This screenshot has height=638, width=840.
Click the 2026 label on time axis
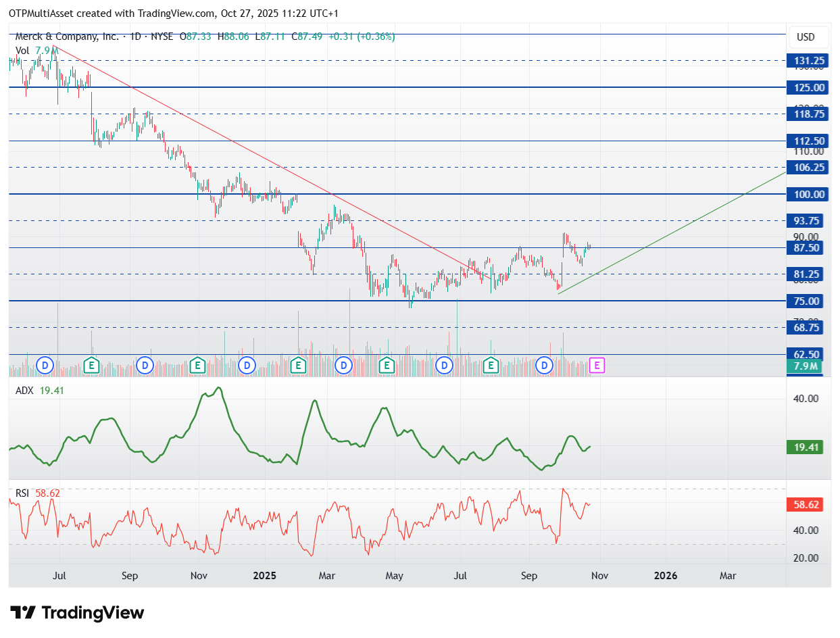(666, 576)
